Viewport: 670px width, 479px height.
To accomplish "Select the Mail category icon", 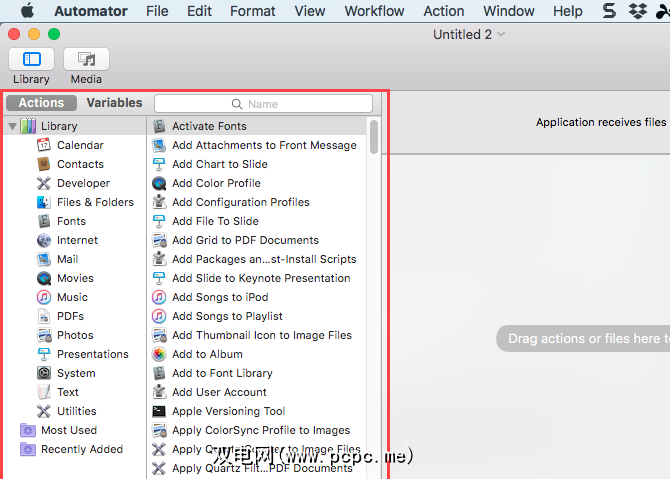I will pos(44,259).
